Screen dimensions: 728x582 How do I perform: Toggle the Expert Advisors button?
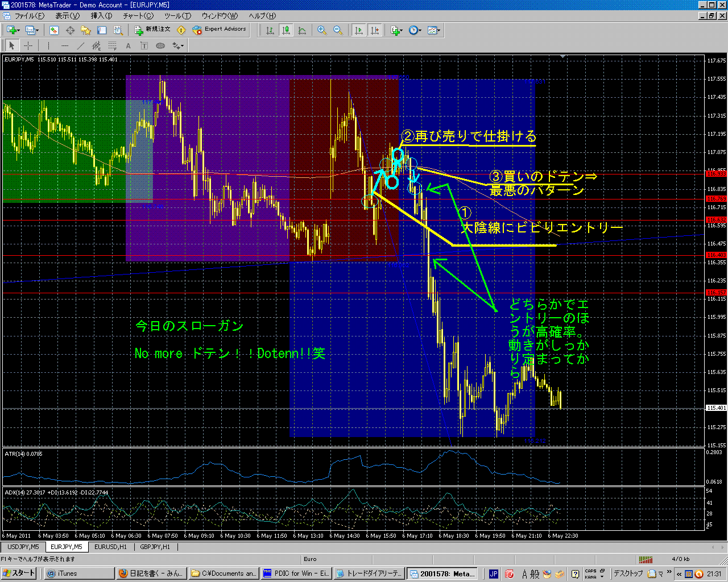tap(220, 30)
